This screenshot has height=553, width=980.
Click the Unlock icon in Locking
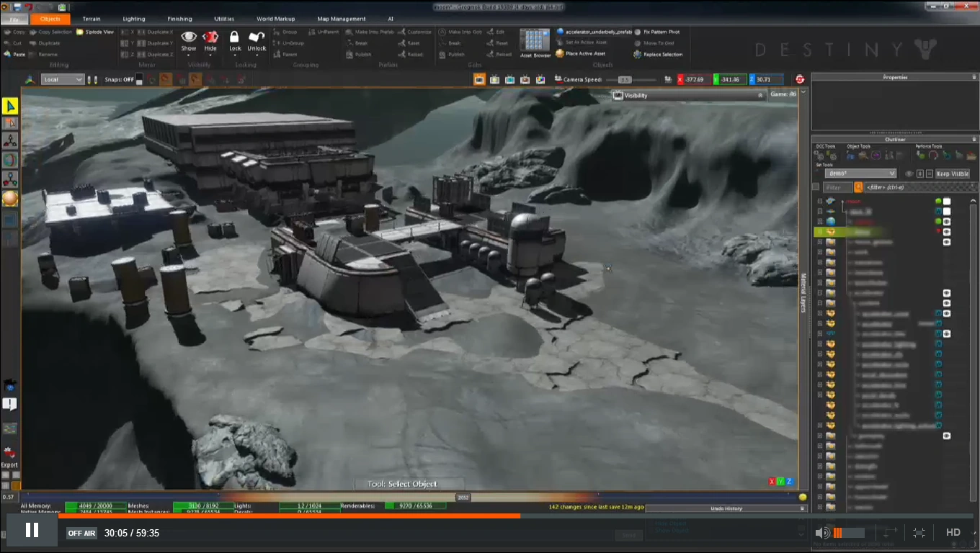click(x=257, y=37)
